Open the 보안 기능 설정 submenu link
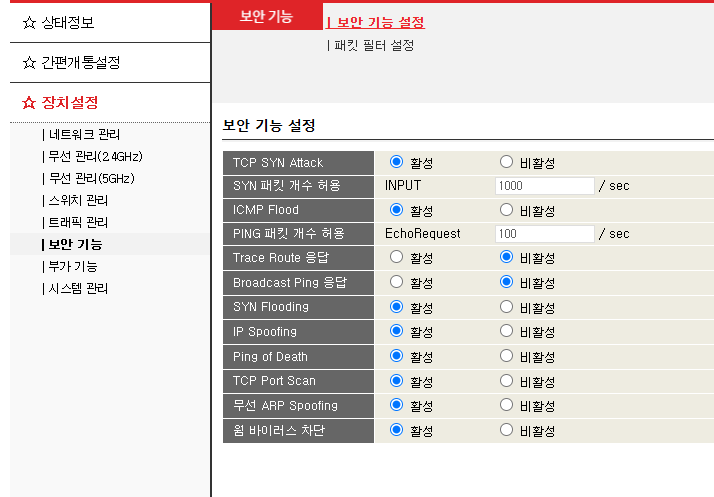 pos(381,22)
